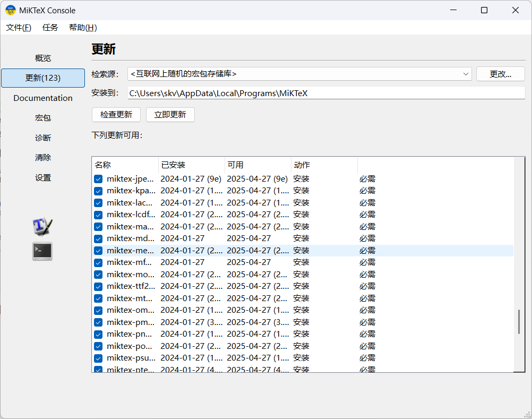Toggle the miktex-lac... package checkbox
This screenshot has height=419, width=532.
tap(98, 203)
